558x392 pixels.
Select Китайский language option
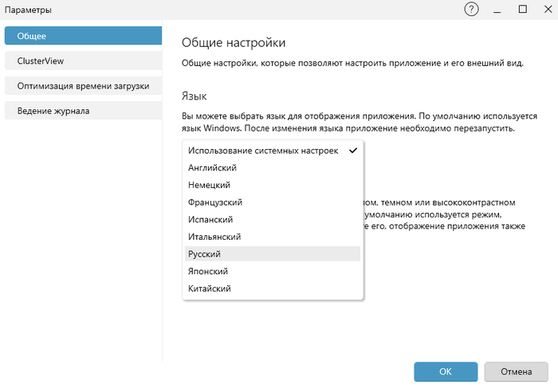point(210,288)
